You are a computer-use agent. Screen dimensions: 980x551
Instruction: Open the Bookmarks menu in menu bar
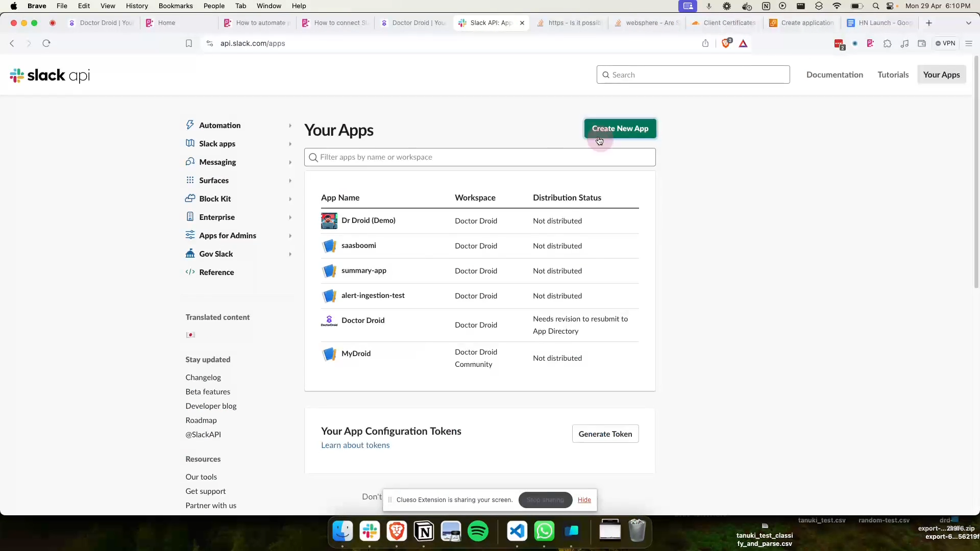coord(176,6)
